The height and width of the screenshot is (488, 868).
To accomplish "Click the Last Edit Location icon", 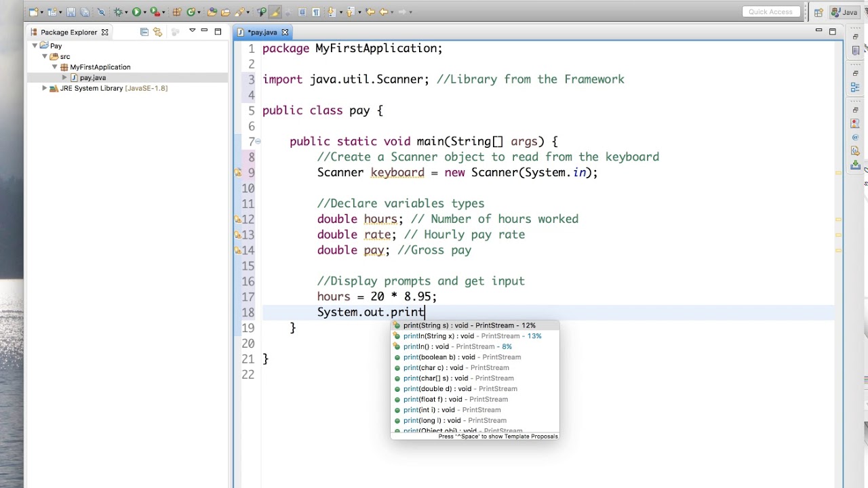I will (x=370, y=12).
